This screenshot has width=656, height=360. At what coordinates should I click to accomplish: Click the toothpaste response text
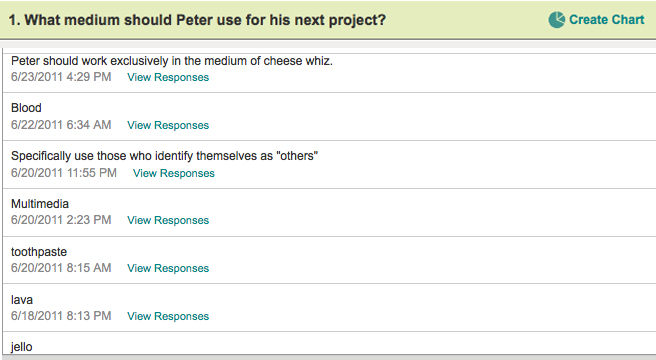[x=39, y=252]
